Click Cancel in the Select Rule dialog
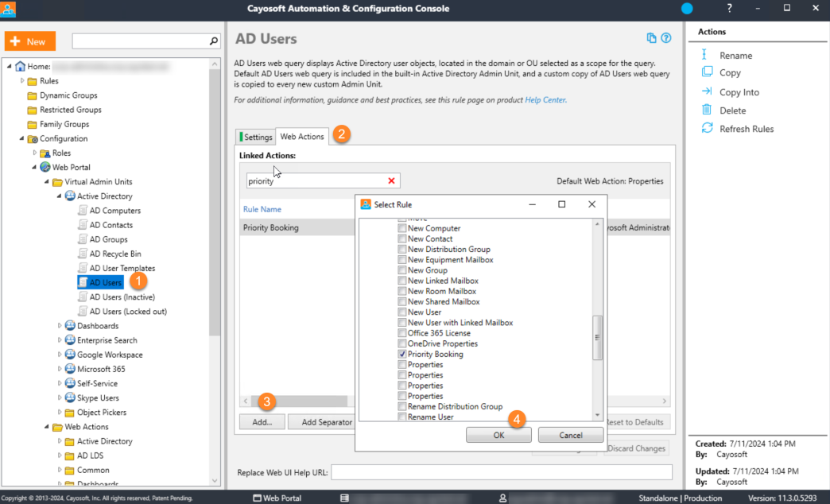 [571, 435]
